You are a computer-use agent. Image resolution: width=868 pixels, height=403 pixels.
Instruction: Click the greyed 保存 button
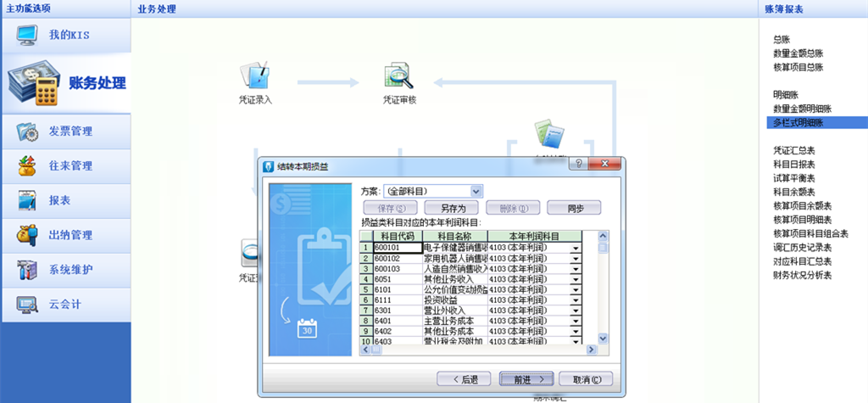pos(391,209)
